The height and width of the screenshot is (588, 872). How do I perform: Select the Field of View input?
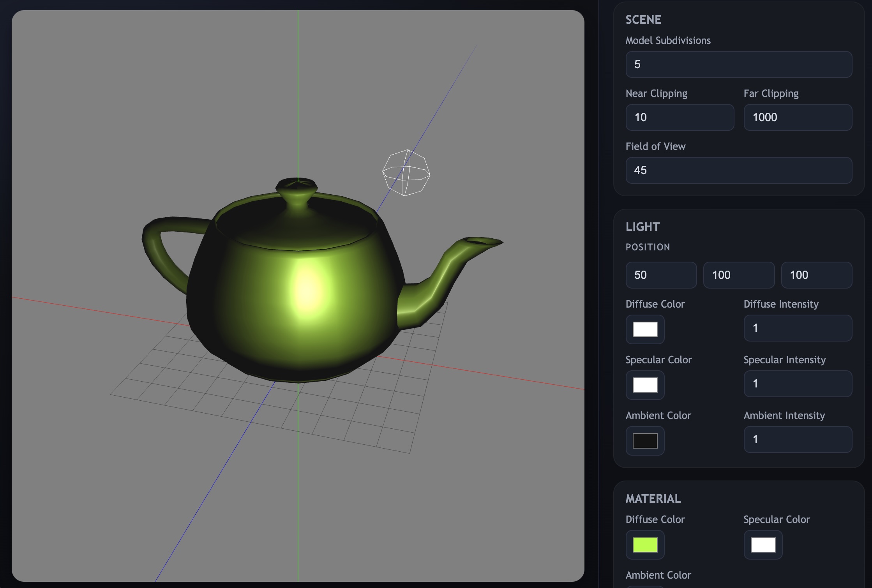coord(738,170)
